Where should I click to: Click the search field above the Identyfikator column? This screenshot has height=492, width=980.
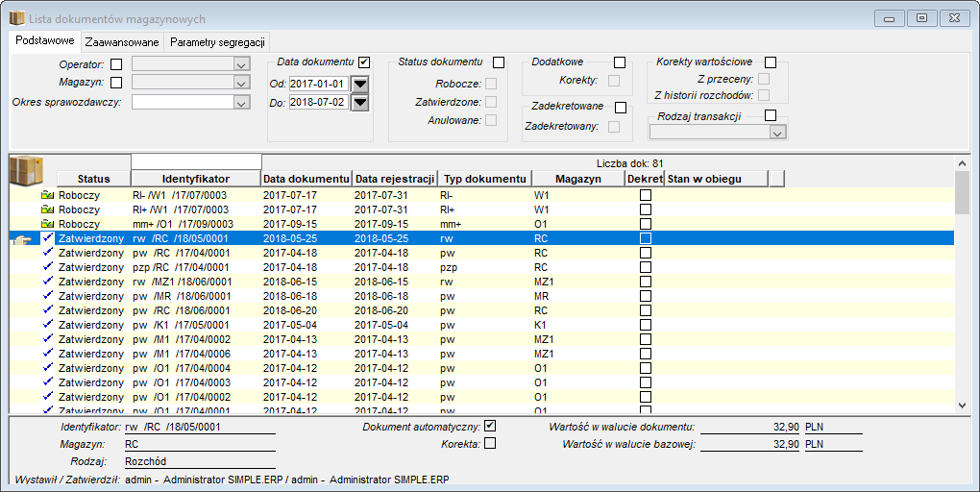coord(196,161)
